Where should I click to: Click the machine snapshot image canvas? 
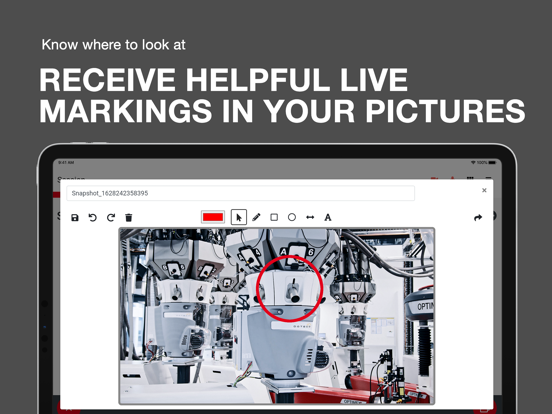coord(277,316)
